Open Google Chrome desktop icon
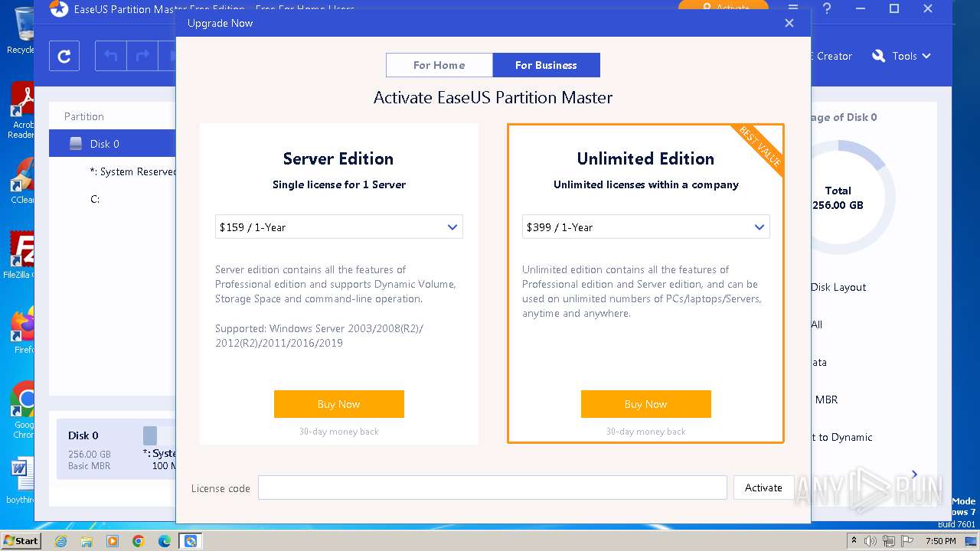 point(23,410)
